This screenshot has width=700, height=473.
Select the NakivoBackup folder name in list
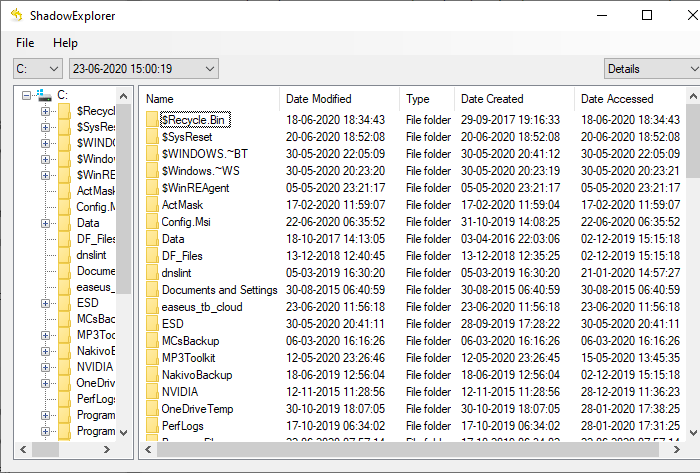tap(197, 375)
